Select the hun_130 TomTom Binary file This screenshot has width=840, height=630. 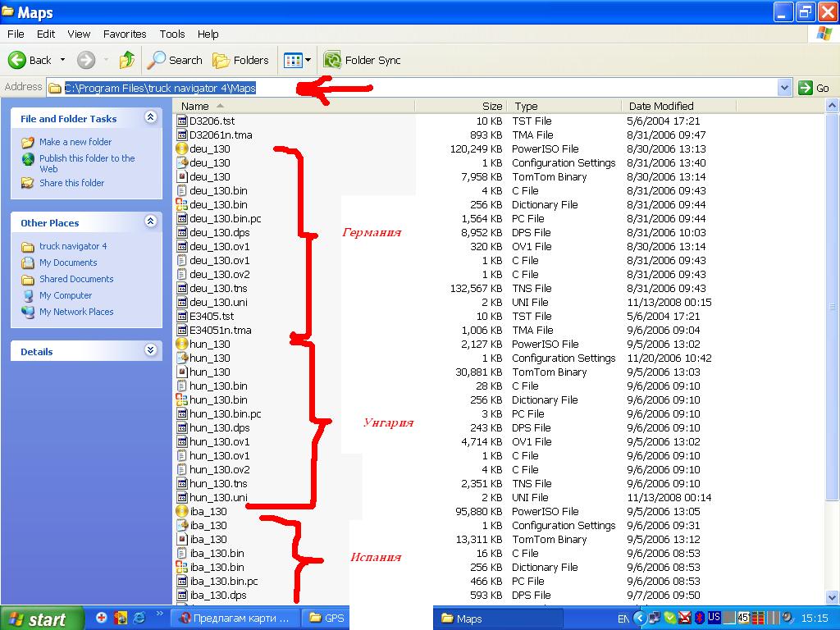pyautogui.click(x=209, y=372)
